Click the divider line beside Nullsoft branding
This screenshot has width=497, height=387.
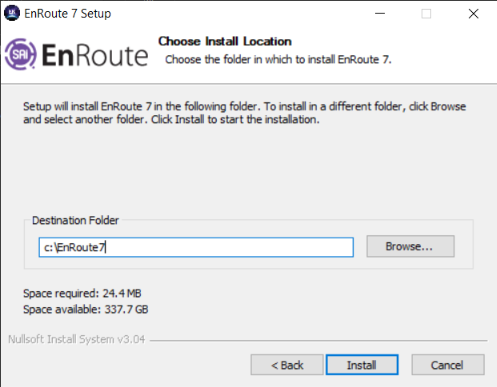(319, 340)
